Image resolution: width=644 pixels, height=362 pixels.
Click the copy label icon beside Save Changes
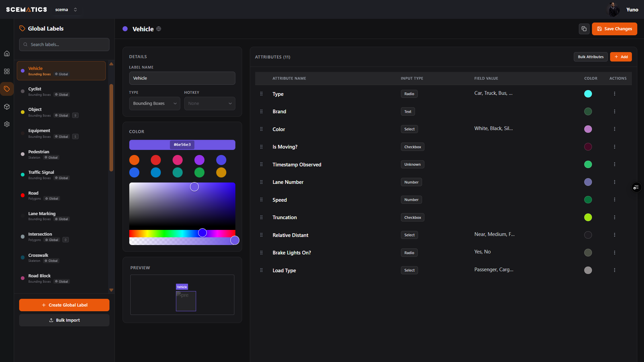(584, 29)
